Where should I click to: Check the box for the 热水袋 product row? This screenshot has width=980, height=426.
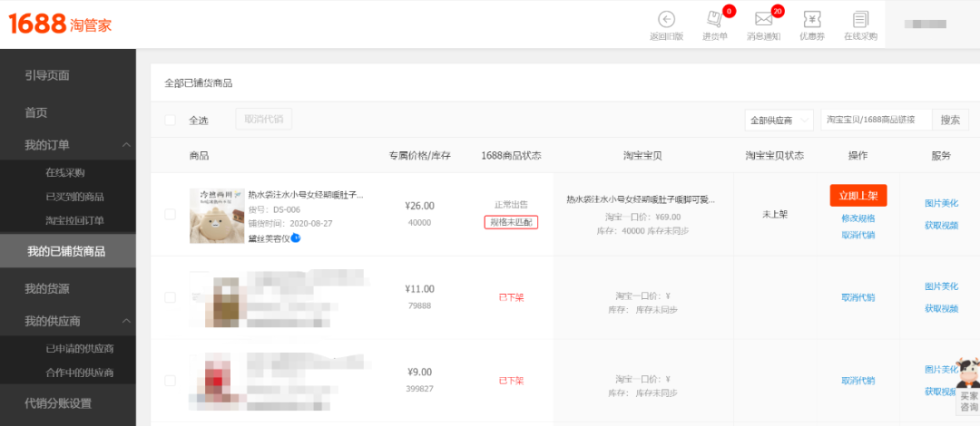point(170,214)
